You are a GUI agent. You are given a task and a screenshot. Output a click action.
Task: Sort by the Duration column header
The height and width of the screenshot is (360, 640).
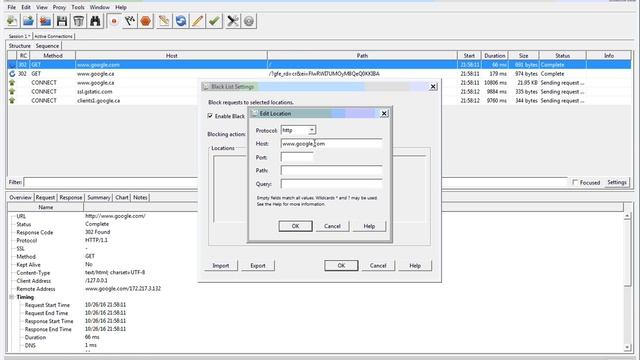coord(495,56)
